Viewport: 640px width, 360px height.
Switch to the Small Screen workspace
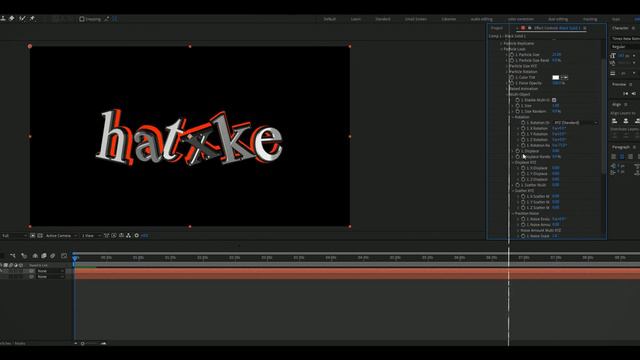click(x=416, y=19)
